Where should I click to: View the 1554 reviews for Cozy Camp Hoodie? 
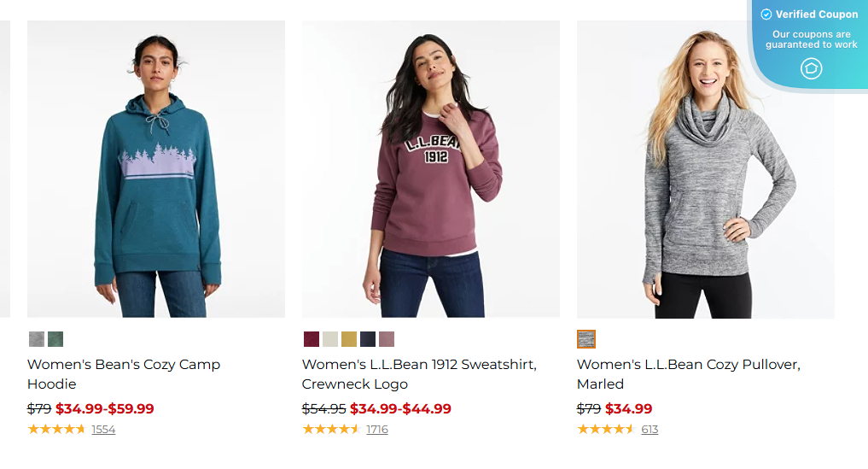[103, 430]
